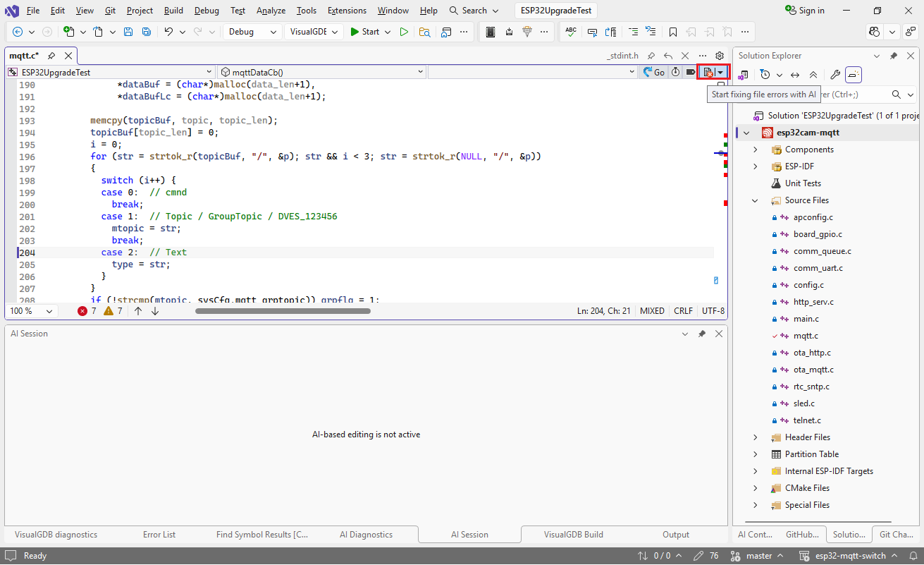Select ota_http.c in Source Files
The width and height of the screenshot is (924, 565).
coord(812,353)
